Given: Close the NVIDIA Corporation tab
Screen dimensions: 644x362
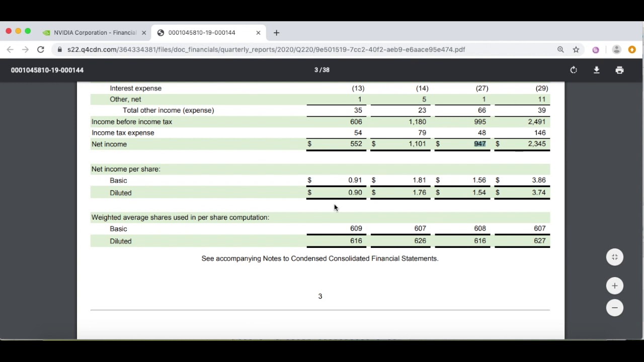Looking at the screenshot, I should point(143,33).
